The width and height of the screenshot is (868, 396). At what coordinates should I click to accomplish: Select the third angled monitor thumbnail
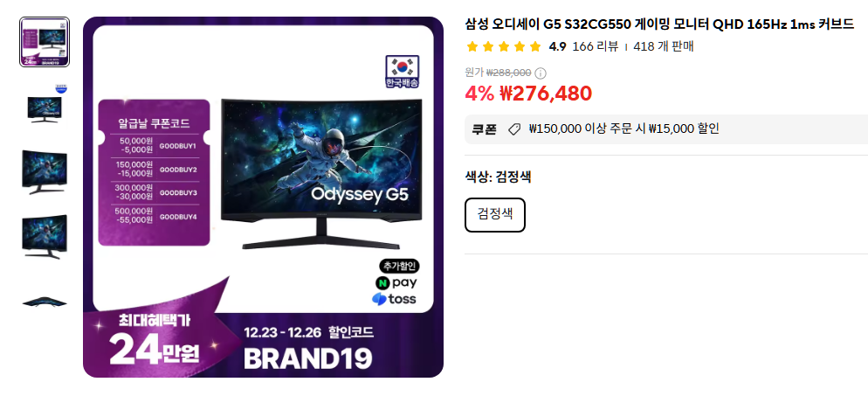click(45, 171)
